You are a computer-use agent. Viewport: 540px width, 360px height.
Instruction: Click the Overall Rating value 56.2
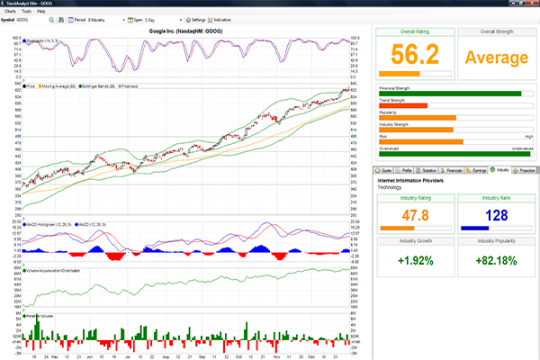coord(415,54)
